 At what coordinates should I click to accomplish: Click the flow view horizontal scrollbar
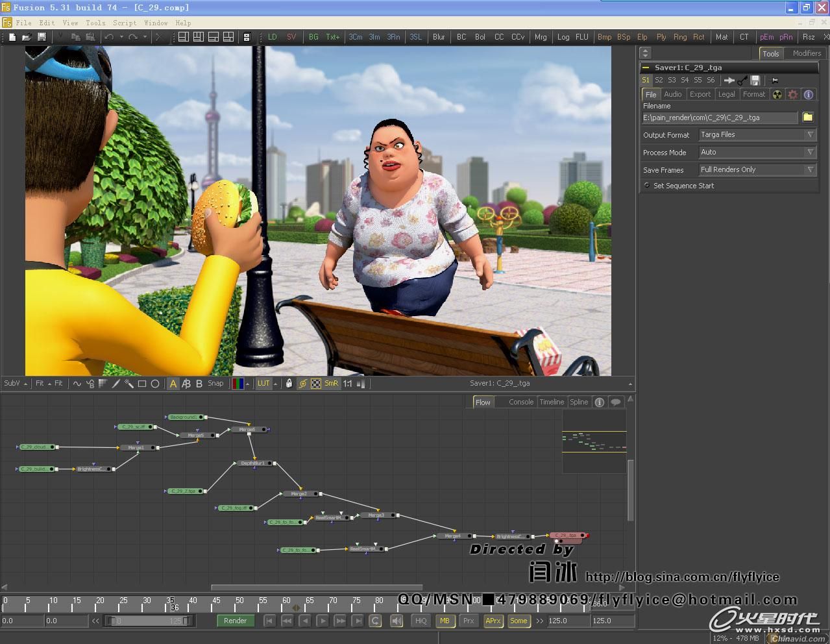[x=317, y=588]
